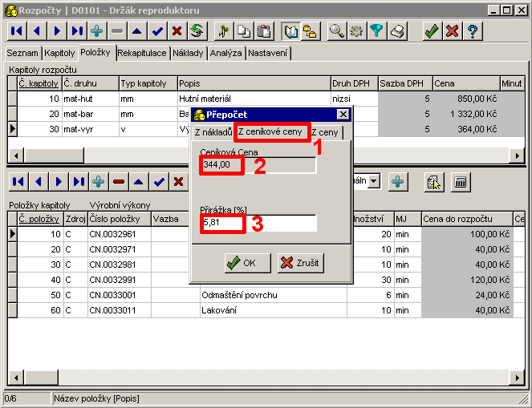532x408 pixels.
Task: Open the Z ceny tab in dialog
Action: (x=325, y=132)
